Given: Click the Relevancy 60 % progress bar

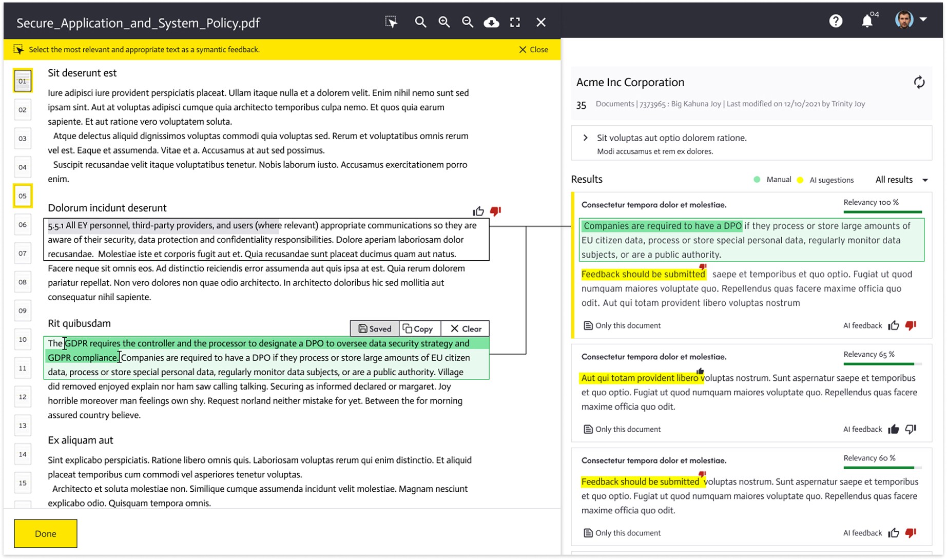Looking at the screenshot, I should point(883,468).
